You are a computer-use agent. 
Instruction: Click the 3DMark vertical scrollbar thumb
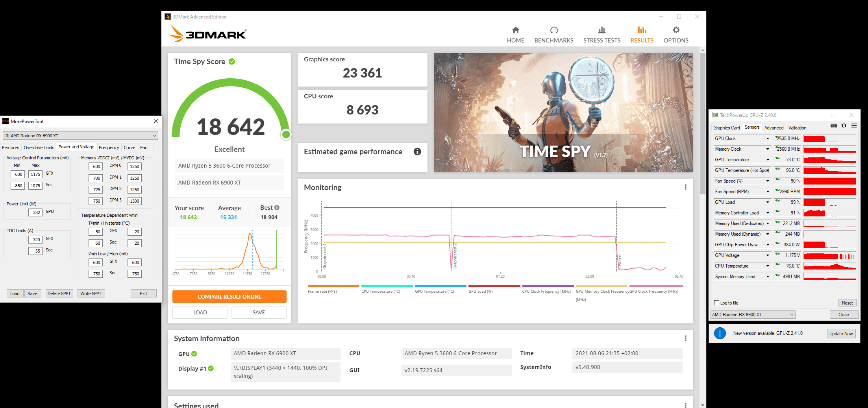703,124
